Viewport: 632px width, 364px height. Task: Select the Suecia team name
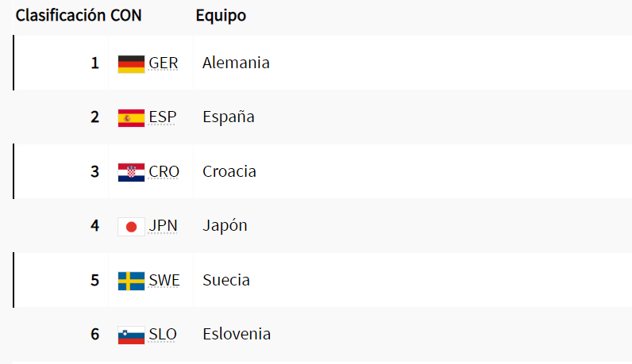point(226,280)
